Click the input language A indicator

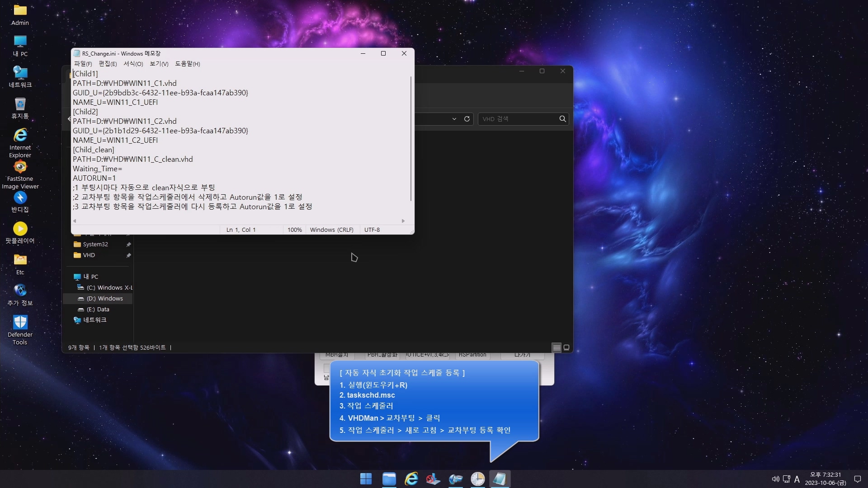[x=797, y=479]
